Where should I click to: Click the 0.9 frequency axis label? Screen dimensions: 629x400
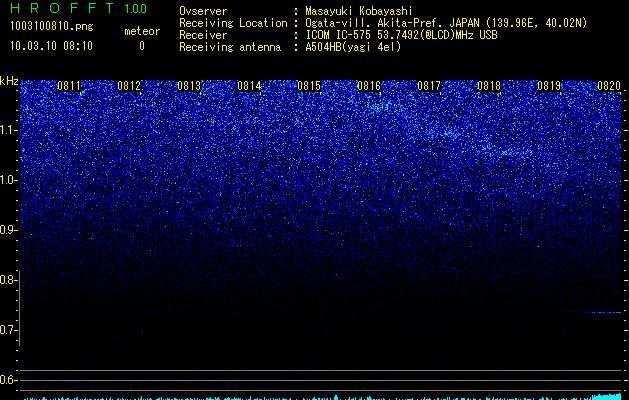click(7, 230)
